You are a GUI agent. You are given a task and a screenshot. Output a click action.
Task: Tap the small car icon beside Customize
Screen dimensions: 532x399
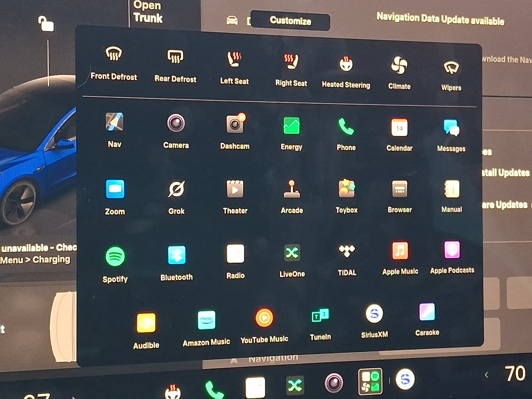[232, 21]
